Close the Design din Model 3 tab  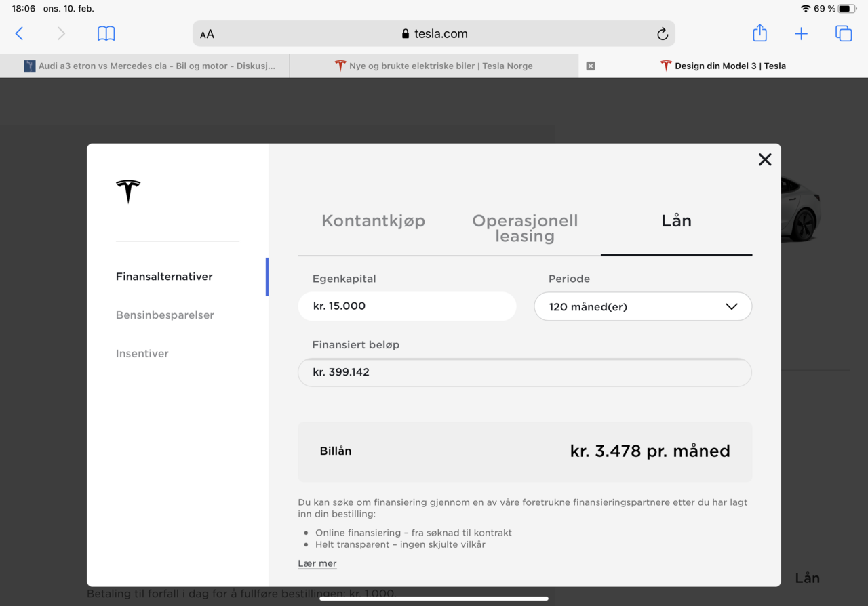coord(591,66)
